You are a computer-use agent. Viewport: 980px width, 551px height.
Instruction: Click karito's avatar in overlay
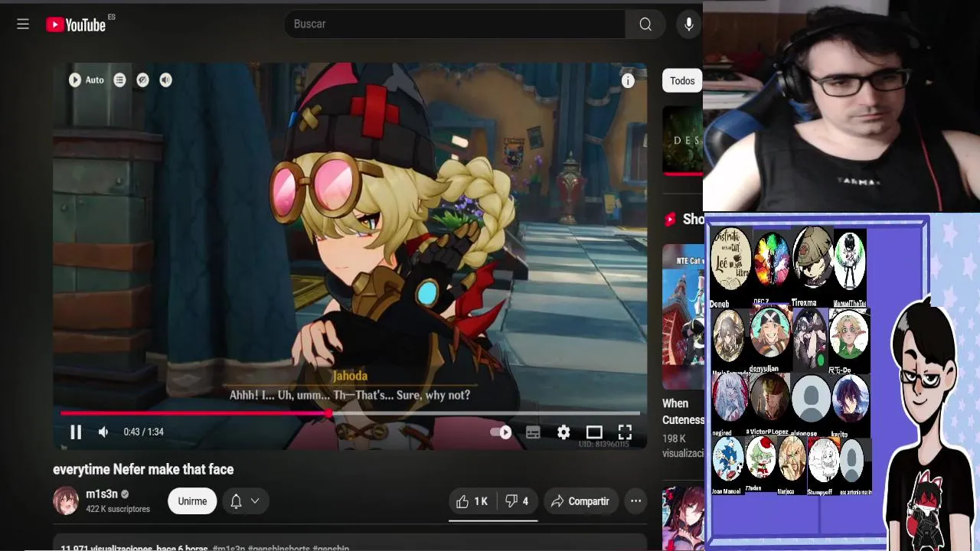tap(851, 397)
